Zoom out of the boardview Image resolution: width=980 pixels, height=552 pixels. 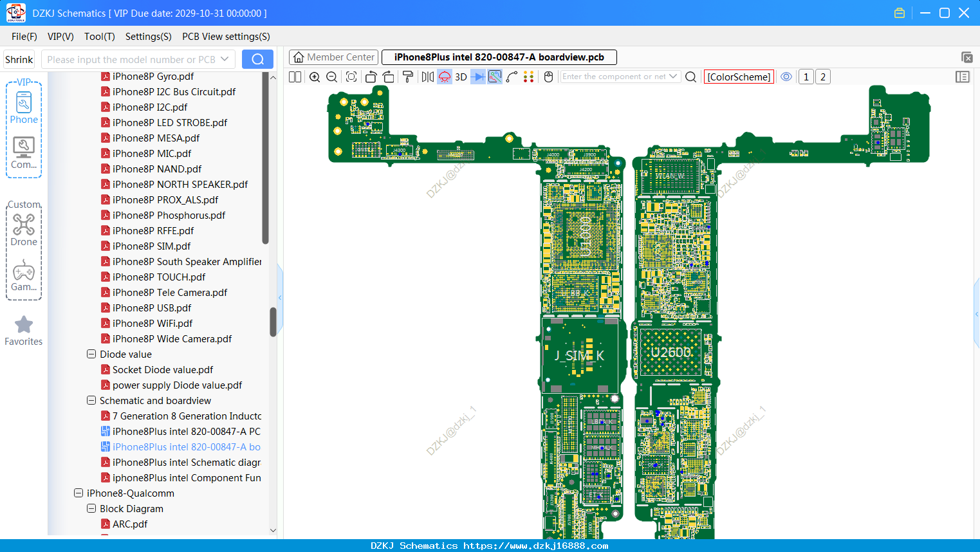(332, 77)
